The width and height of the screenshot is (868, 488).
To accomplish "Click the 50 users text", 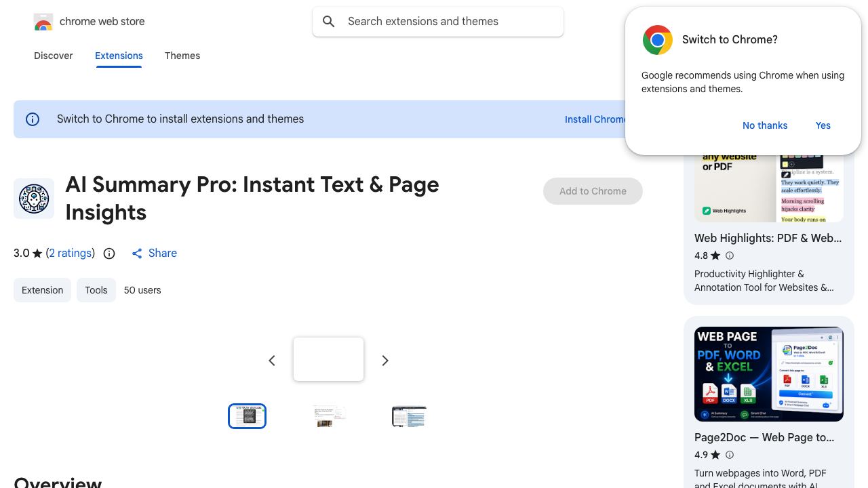I will (x=142, y=290).
